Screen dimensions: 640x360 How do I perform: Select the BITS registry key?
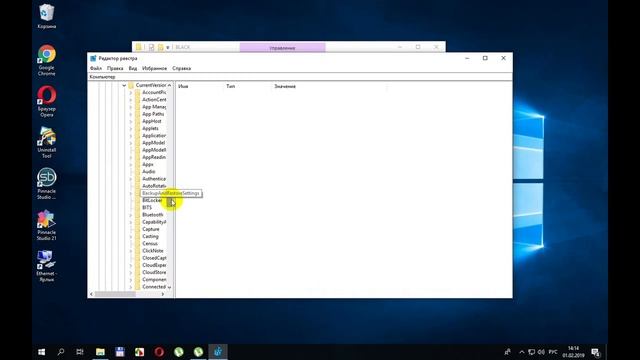point(147,208)
